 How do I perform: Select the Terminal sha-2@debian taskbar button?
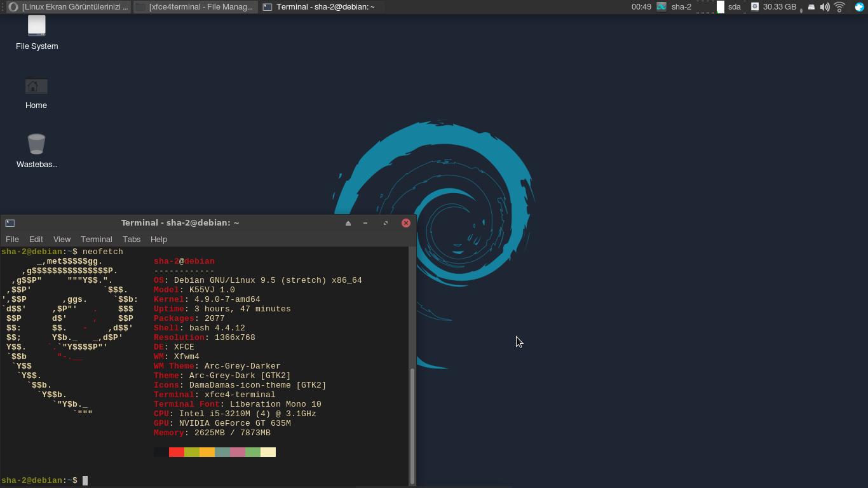(323, 7)
